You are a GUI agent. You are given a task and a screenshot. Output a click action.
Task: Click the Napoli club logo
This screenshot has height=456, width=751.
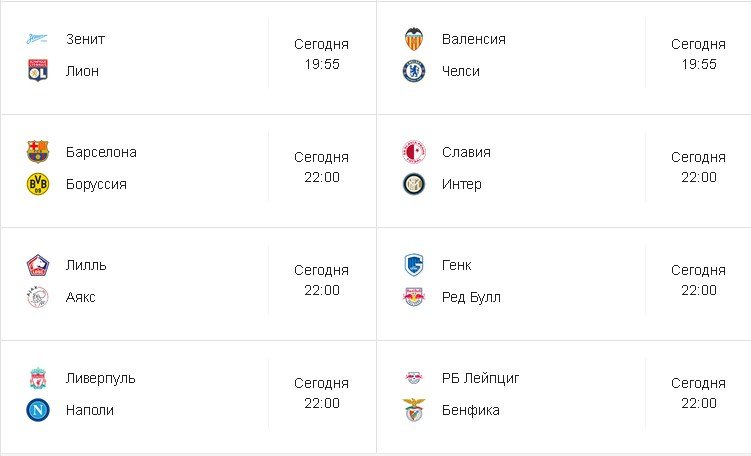point(38,410)
